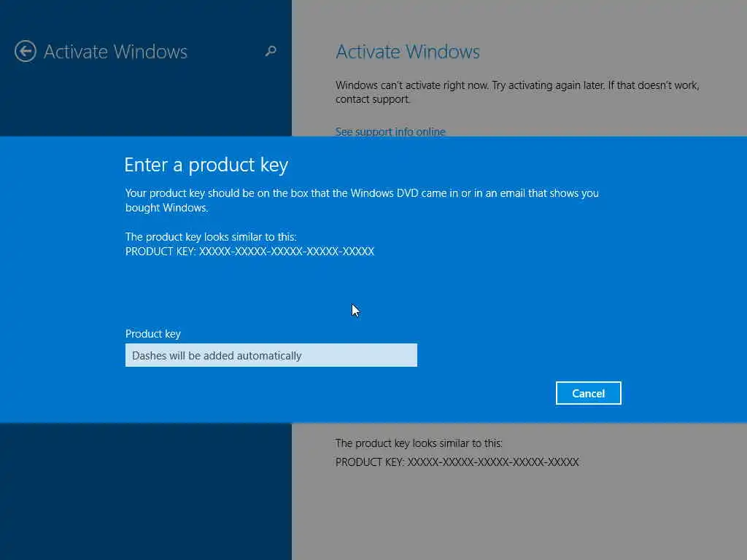The width and height of the screenshot is (747, 560).
Task: Open the See support info online link
Action: pos(390,131)
